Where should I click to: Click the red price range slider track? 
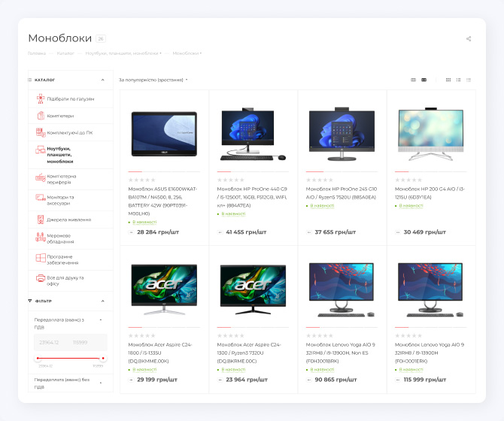tap(68, 358)
